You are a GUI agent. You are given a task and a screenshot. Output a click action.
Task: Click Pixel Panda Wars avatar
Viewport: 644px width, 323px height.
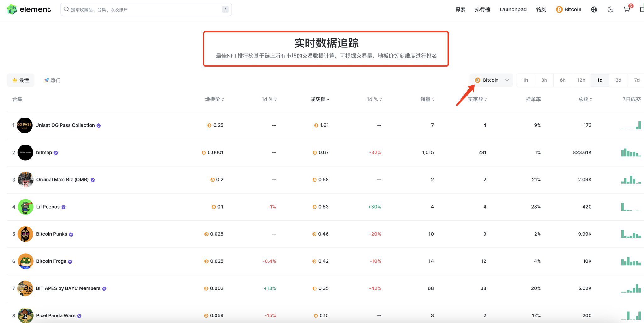click(x=25, y=315)
